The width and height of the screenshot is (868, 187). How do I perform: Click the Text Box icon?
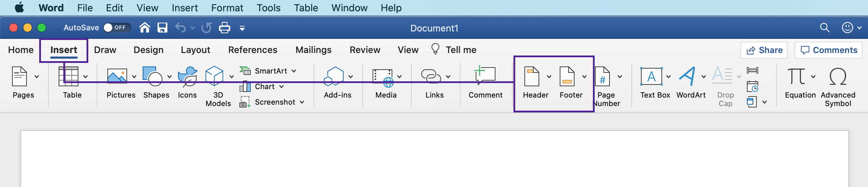pyautogui.click(x=651, y=76)
